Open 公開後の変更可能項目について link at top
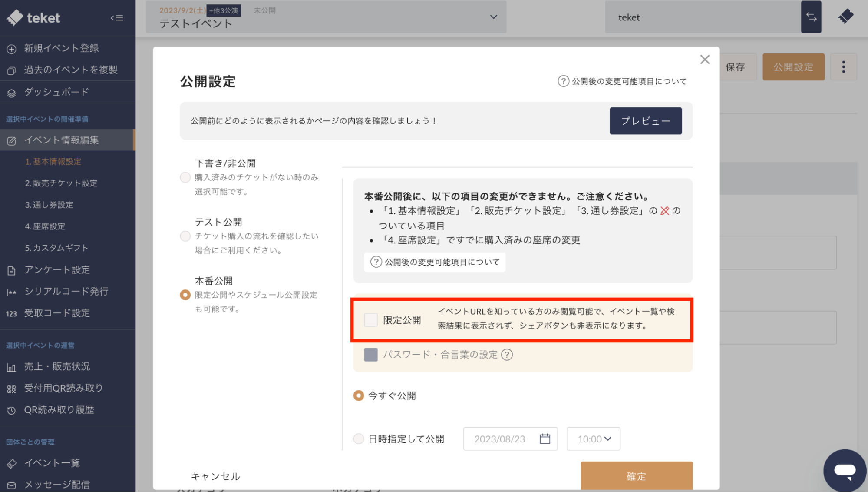Image resolution: width=868 pixels, height=492 pixels. [x=622, y=81]
